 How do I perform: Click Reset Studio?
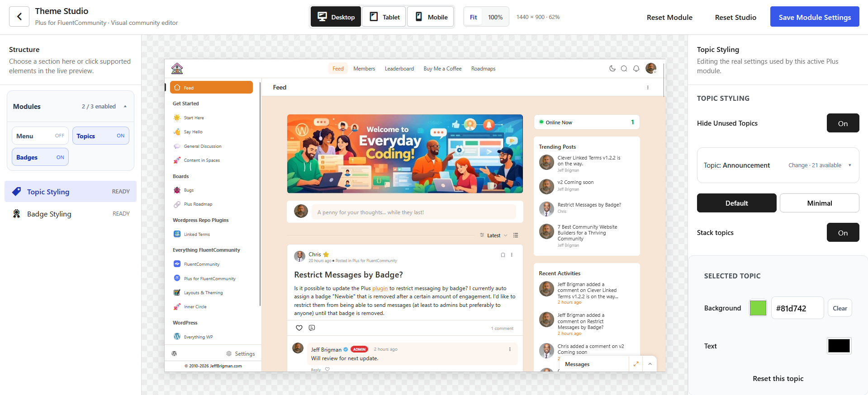click(735, 17)
